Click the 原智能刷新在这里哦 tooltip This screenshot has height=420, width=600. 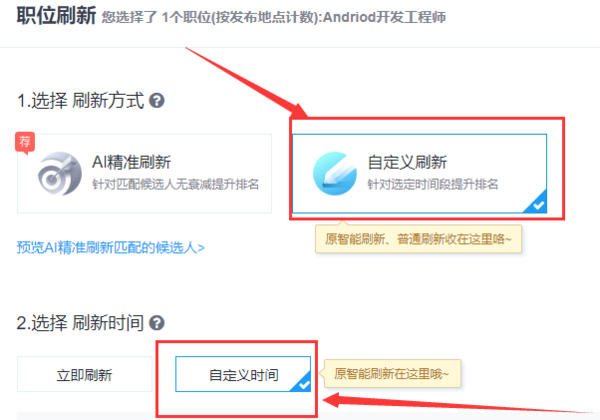pyautogui.click(x=393, y=373)
